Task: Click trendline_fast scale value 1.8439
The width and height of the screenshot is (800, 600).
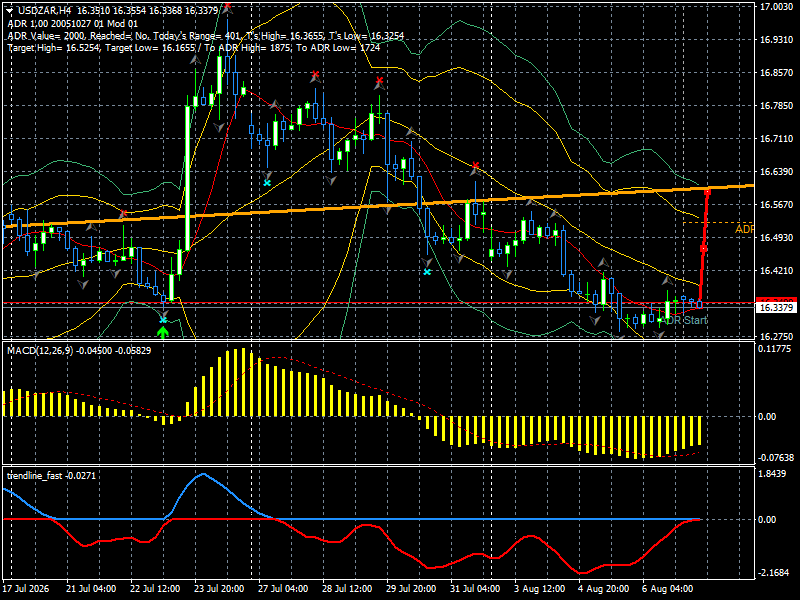Action: [x=772, y=474]
